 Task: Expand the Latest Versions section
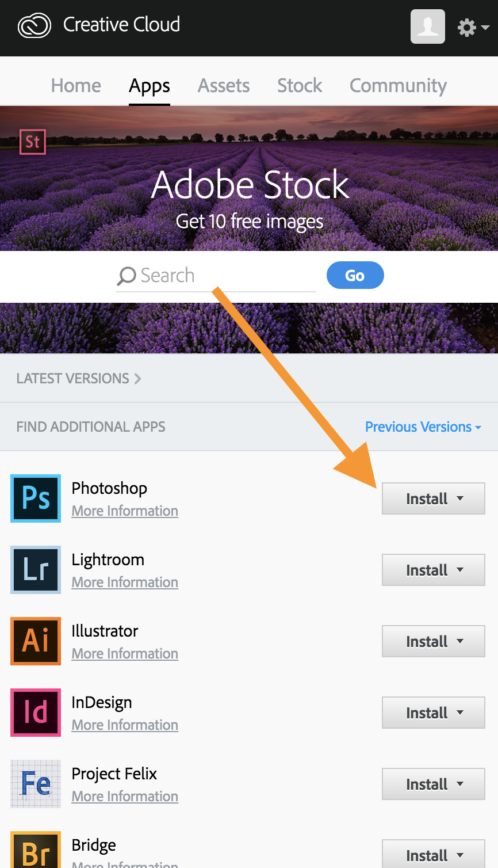click(78, 378)
